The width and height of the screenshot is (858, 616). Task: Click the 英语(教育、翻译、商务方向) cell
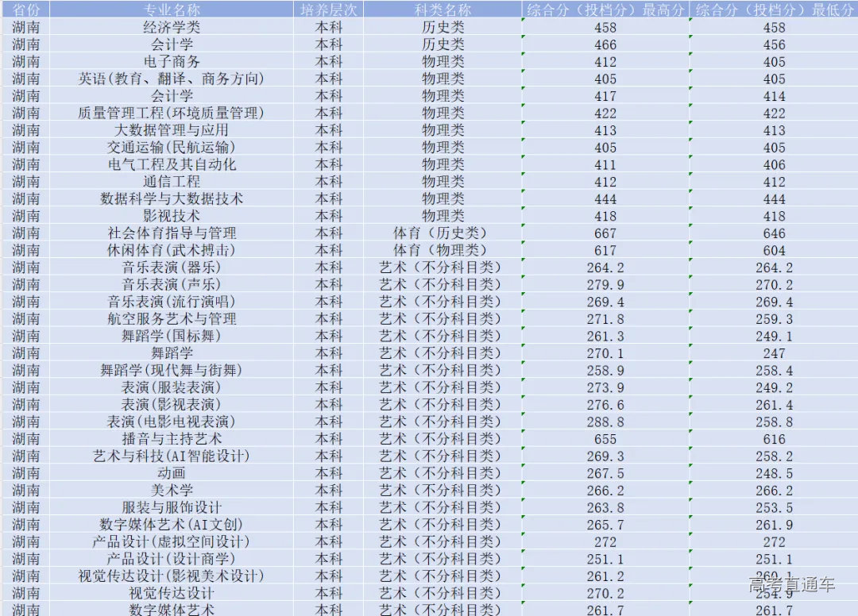(x=172, y=79)
